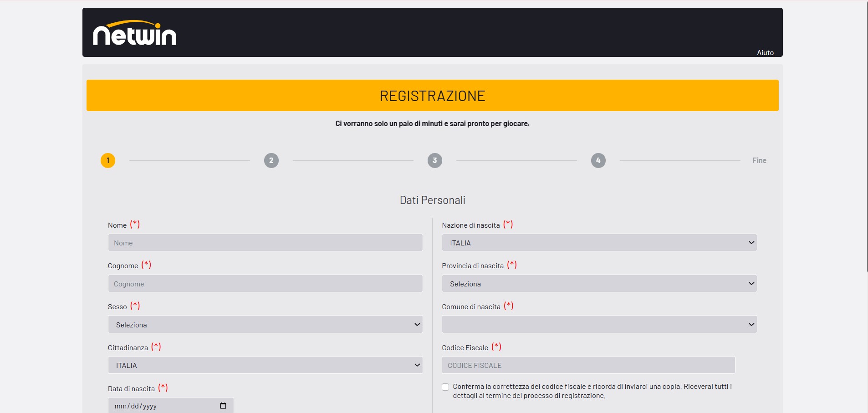Screen dimensions: 868x413
Task: Click the page vertical scrollbar
Action: 867,137
